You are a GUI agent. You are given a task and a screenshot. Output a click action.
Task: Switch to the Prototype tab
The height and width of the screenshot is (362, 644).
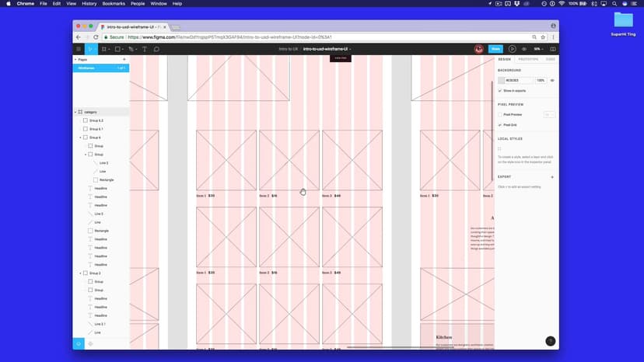click(528, 59)
